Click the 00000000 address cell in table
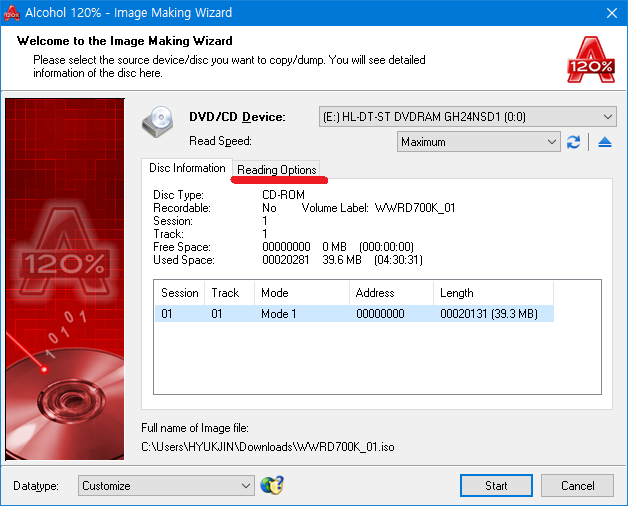The image size is (628, 506). tap(380, 313)
